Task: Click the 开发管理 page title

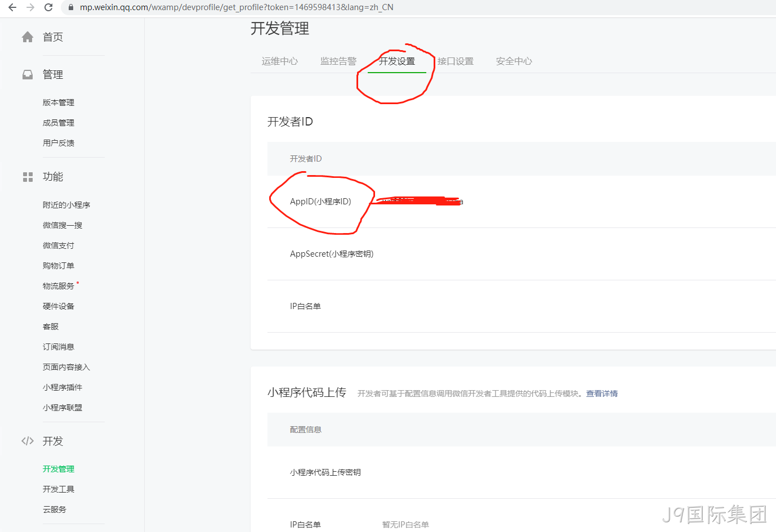Action: [280, 29]
